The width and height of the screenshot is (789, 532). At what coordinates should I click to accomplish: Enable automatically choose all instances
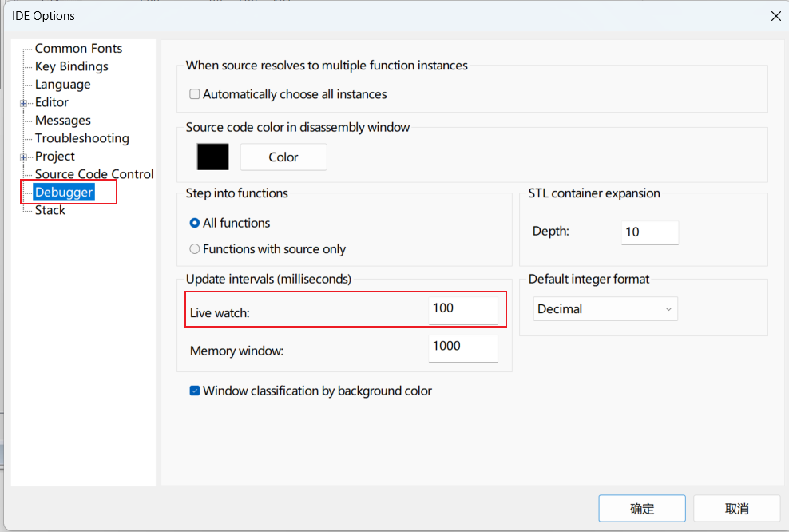pyautogui.click(x=194, y=93)
